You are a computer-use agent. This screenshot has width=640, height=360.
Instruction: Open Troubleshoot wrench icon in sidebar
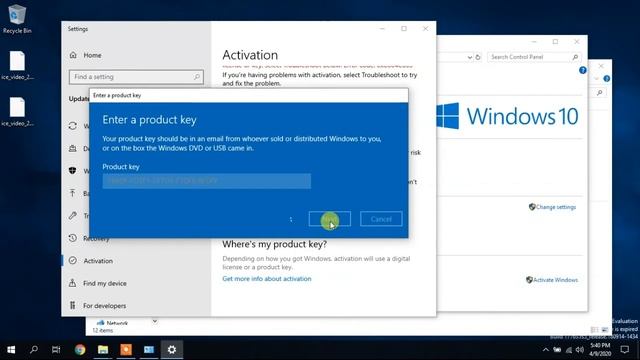tap(73, 216)
